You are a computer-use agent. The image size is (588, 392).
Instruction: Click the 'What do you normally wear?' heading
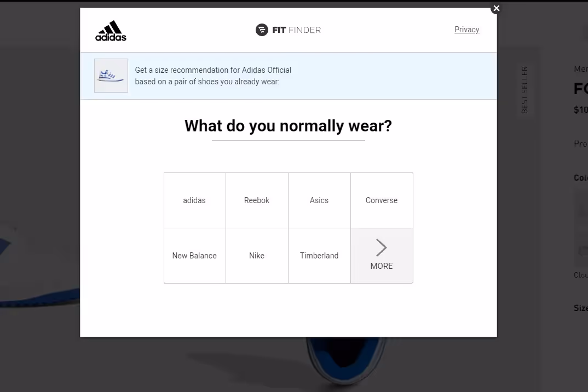pos(288,126)
